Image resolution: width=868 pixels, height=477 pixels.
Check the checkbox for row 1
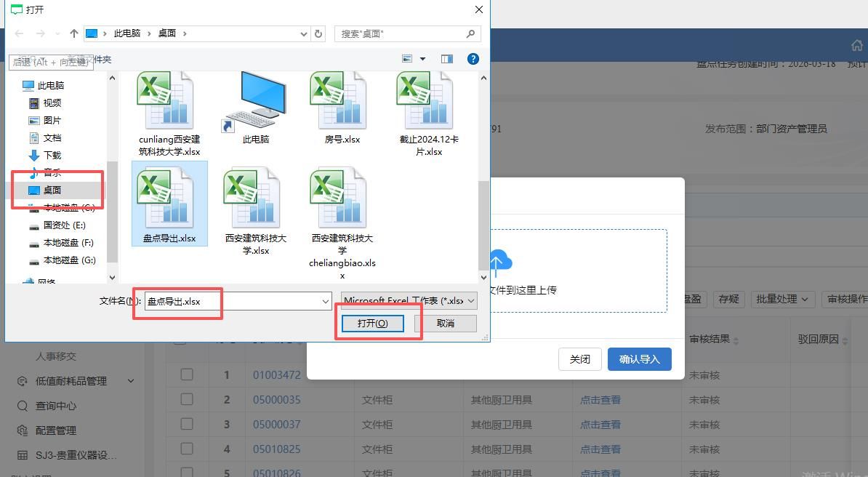pos(187,374)
